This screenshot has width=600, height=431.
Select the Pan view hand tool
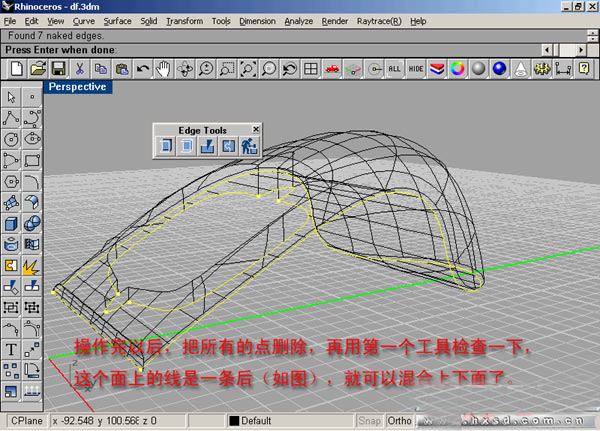coord(164,68)
